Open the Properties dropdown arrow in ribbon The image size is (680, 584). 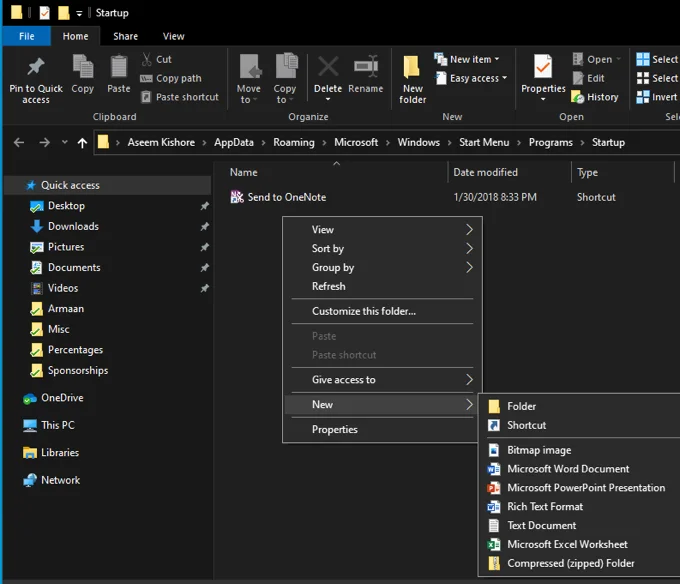[543, 99]
